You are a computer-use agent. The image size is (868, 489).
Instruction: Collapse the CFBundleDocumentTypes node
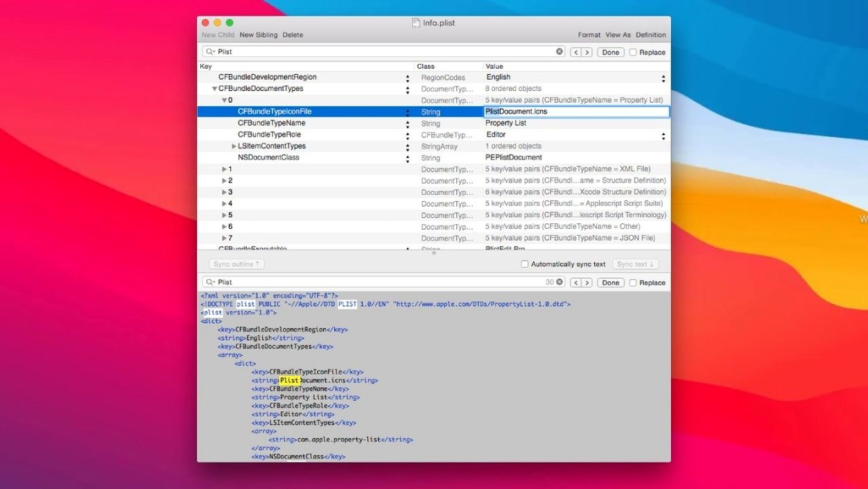click(x=215, y=89)
